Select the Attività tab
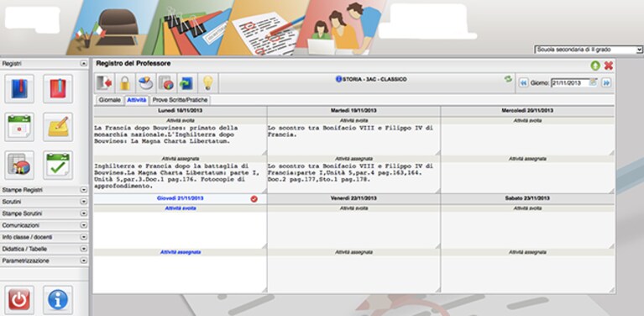Image resolution: width=644 pixels, height=316 pixels. 137,100
